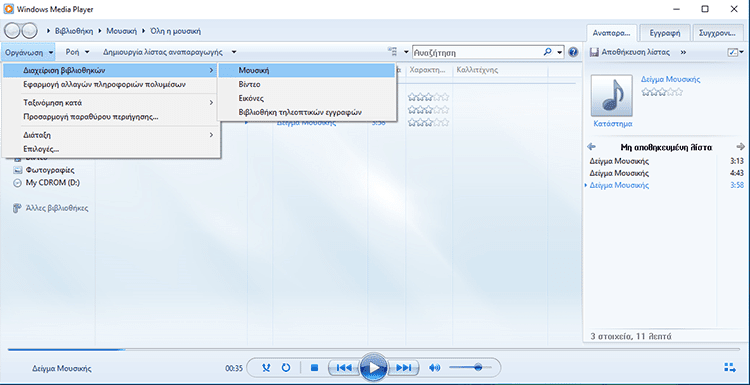
Task: Expand the Διάταξη submenu
Action: [111, 135]
